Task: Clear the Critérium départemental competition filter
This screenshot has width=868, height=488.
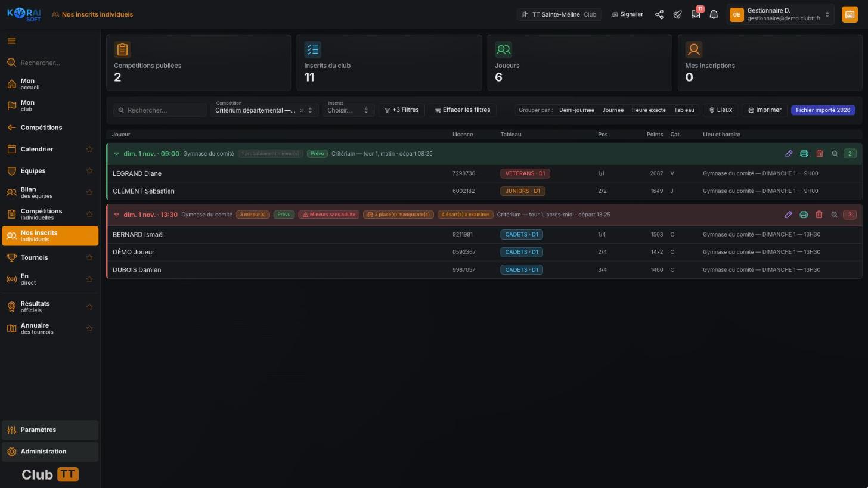Action: pos(302,110)
